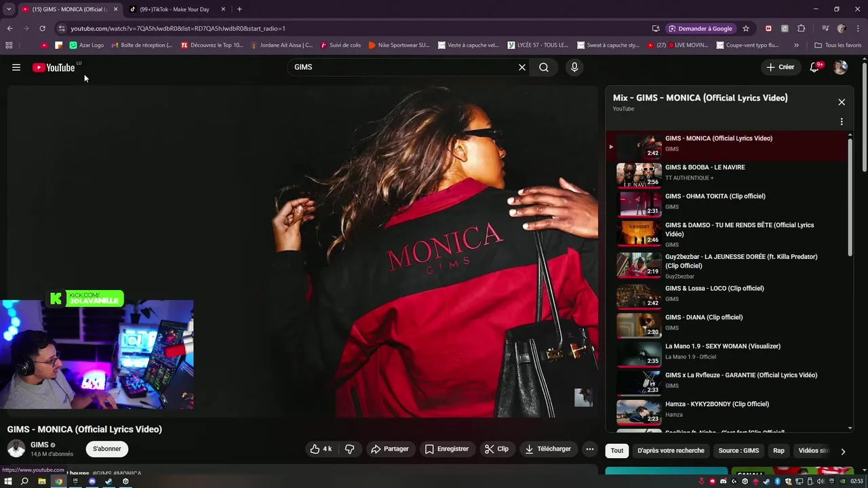The height and width of the screenshot is (488, 868).
Task: Click the search magnifier button
Action: pos(544,67)
